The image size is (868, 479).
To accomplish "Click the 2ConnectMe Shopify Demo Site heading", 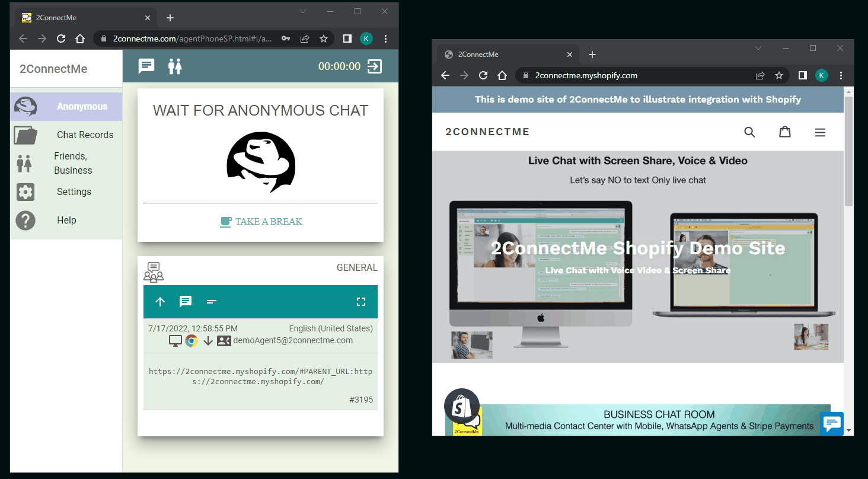I will coord(638,248).
